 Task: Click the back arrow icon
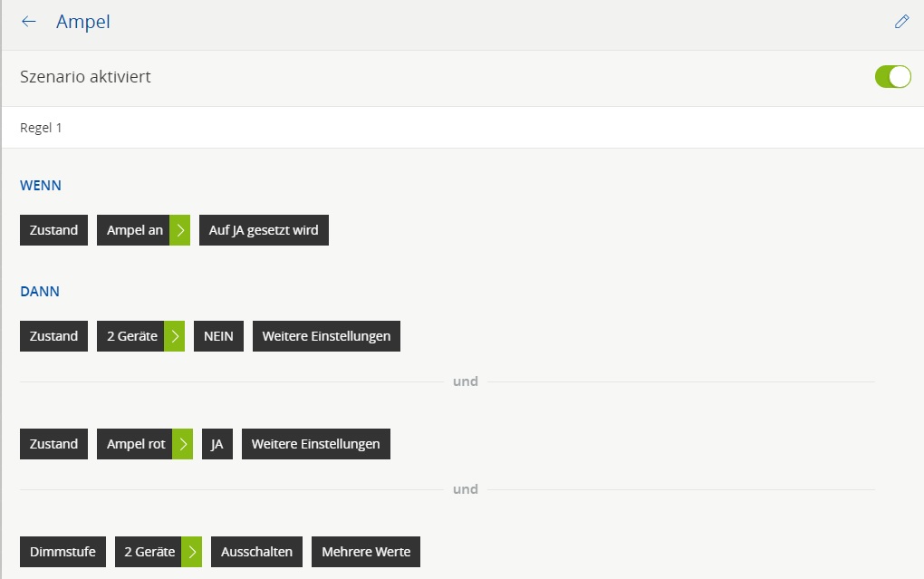pos(29,22)
